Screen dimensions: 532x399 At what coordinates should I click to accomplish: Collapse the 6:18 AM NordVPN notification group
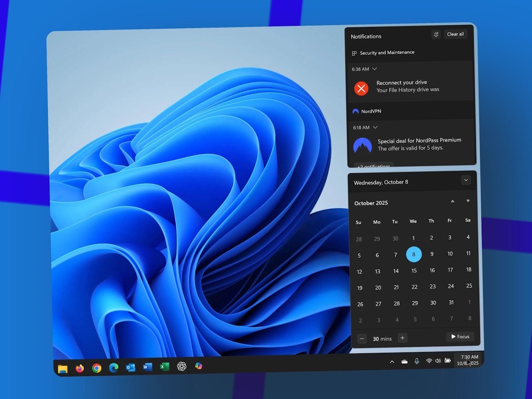375,127
